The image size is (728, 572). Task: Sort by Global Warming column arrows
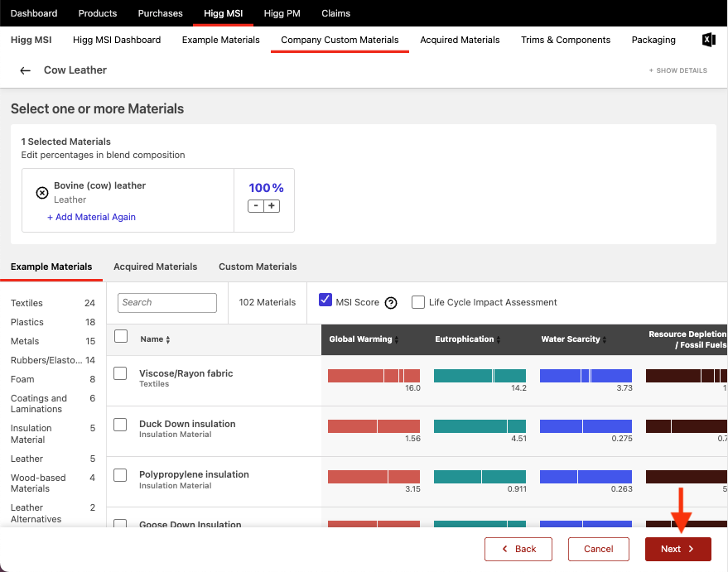[x=396, y=339]
